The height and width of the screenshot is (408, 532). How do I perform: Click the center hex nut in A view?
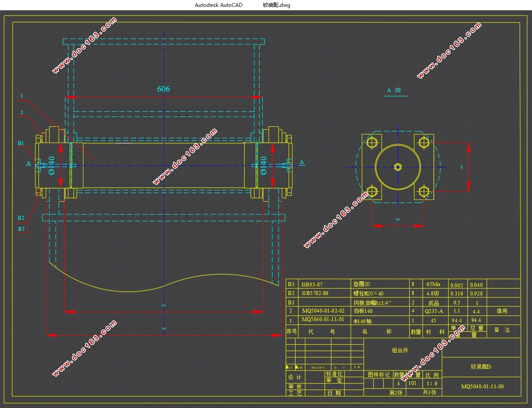point(398,167)
